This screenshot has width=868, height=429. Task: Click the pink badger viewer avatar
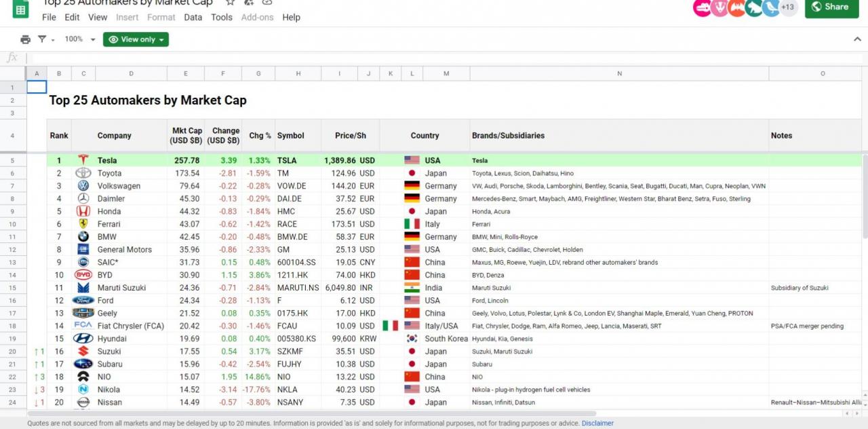click(719, 7)
